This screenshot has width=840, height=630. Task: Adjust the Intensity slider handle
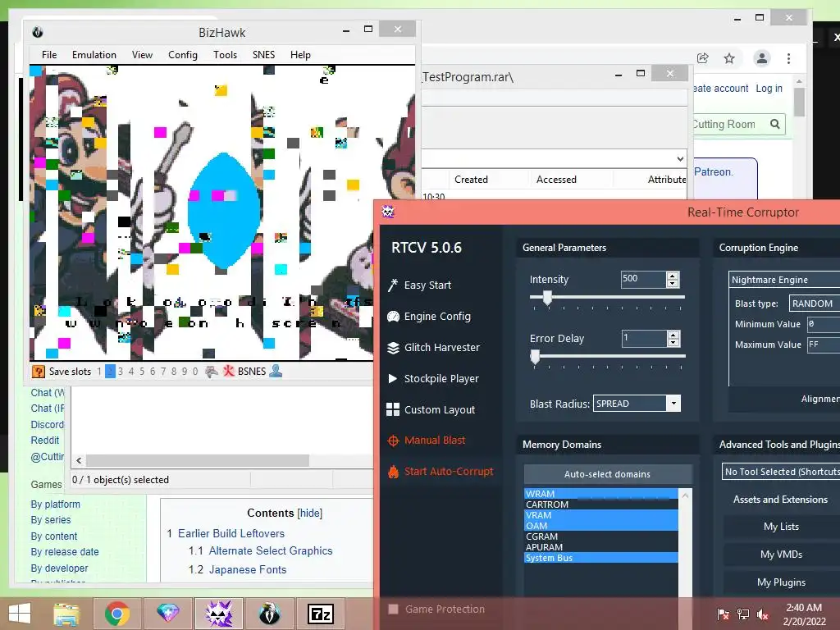[547, 297]
